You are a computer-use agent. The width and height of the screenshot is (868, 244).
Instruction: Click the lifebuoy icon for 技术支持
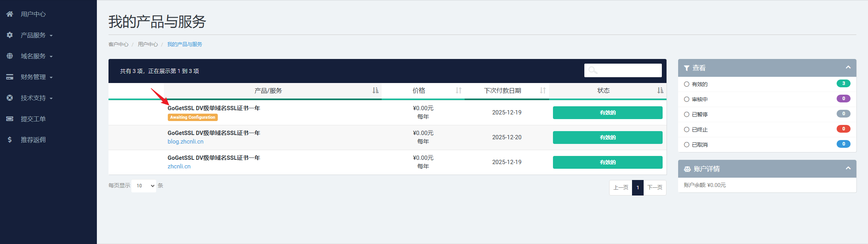10,98
